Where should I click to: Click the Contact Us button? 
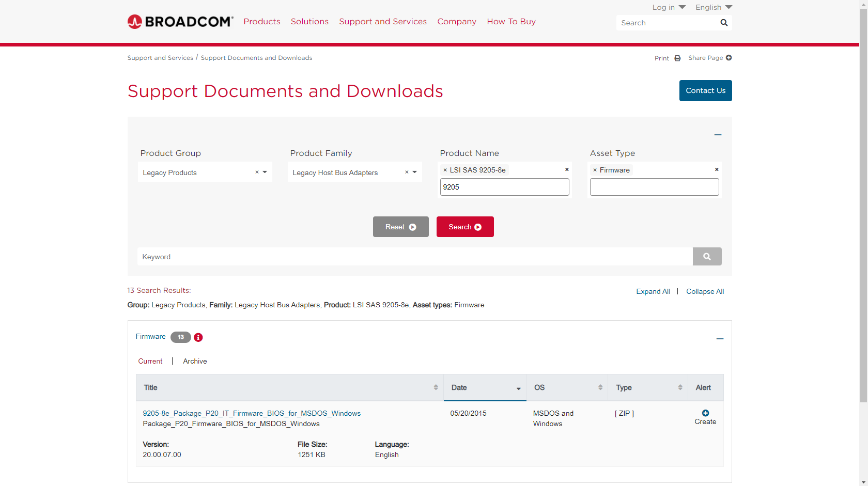pyautogui.click(x=705, y=90)
